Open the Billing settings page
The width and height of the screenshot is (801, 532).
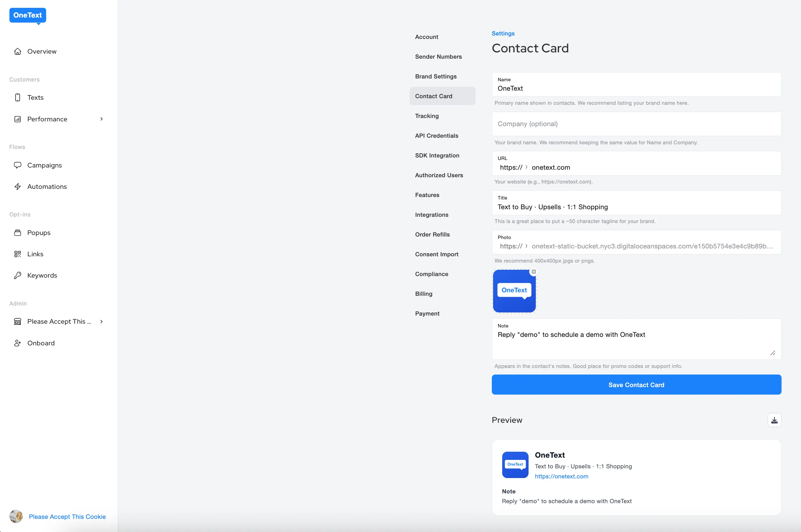(x=424, y=294)
